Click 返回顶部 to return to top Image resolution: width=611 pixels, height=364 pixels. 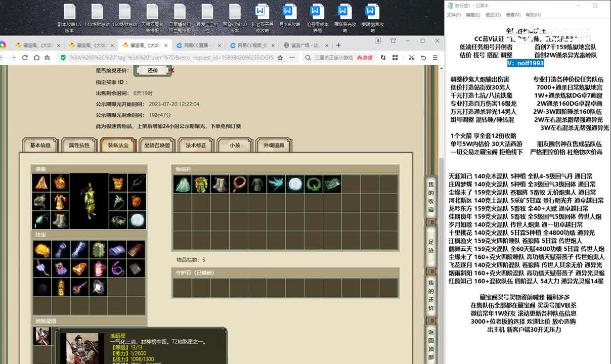(x=431, y=344)
